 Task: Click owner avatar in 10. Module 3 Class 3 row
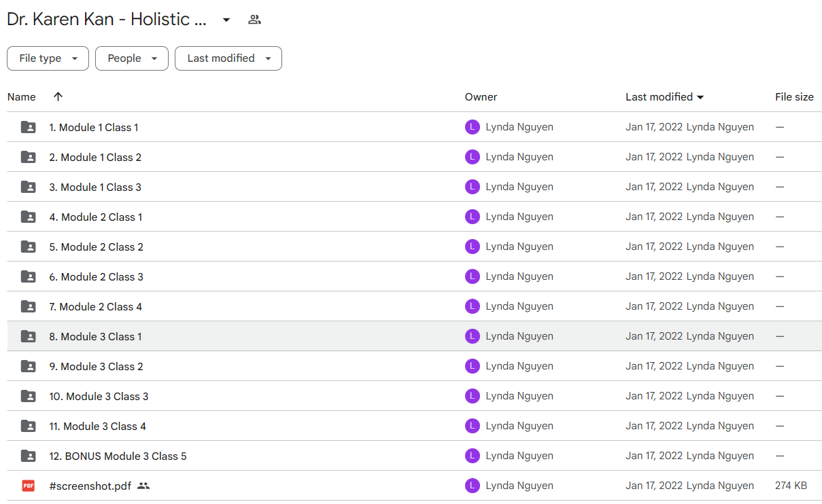point(473,396)
